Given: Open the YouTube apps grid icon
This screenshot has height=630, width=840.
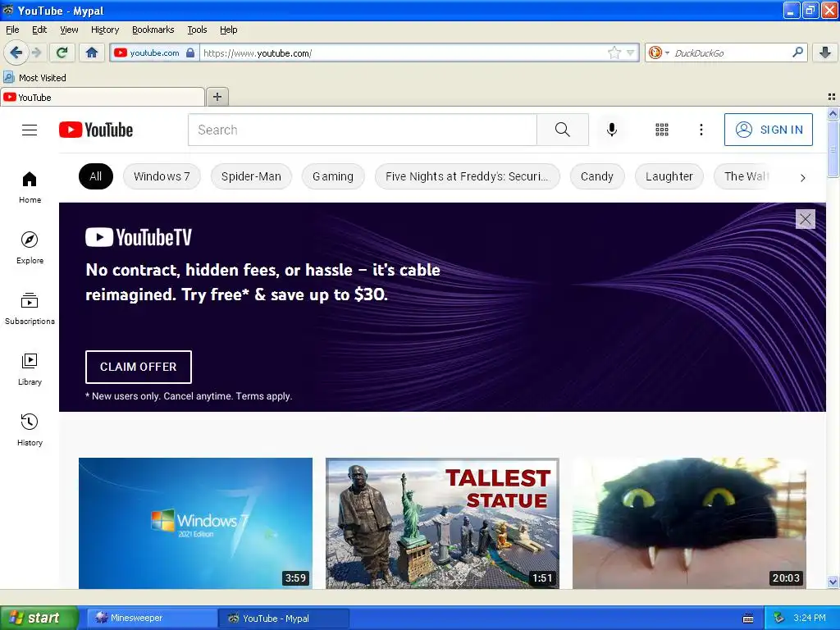Looking at the screenshot, I should [x=662, y=130].
